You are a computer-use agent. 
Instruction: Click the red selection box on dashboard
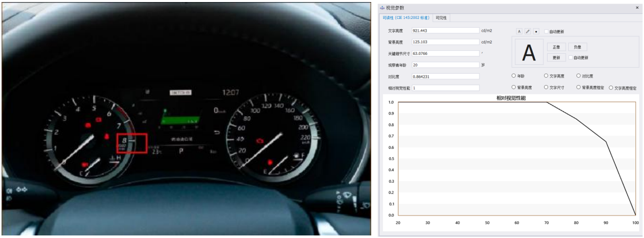[x=132, y=143]
